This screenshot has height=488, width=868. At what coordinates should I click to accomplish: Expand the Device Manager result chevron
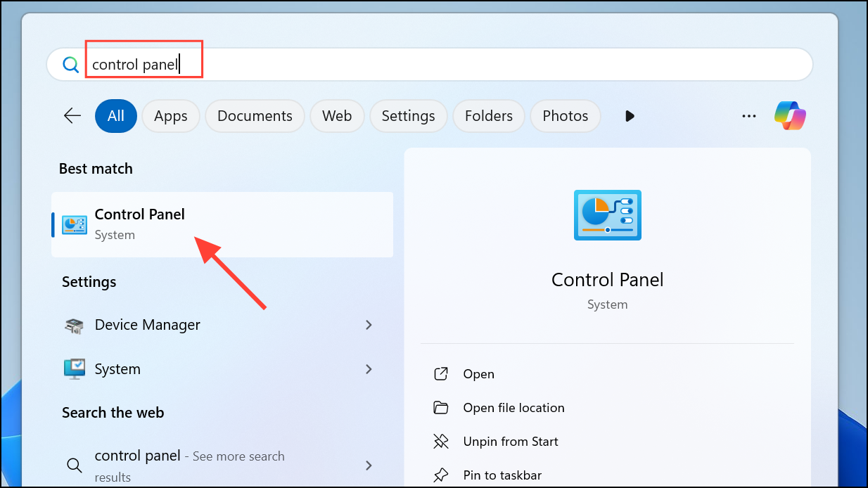(369, 325)
